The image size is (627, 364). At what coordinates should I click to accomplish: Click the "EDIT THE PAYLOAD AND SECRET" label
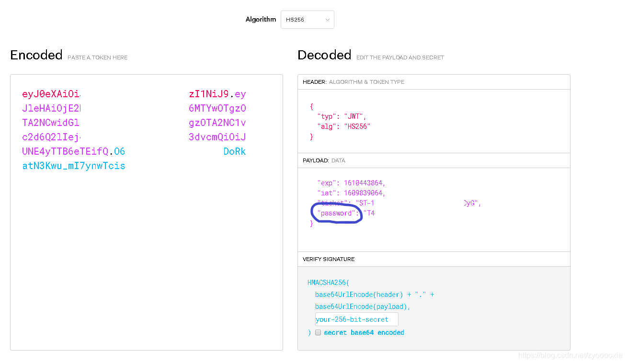point(400,57)
